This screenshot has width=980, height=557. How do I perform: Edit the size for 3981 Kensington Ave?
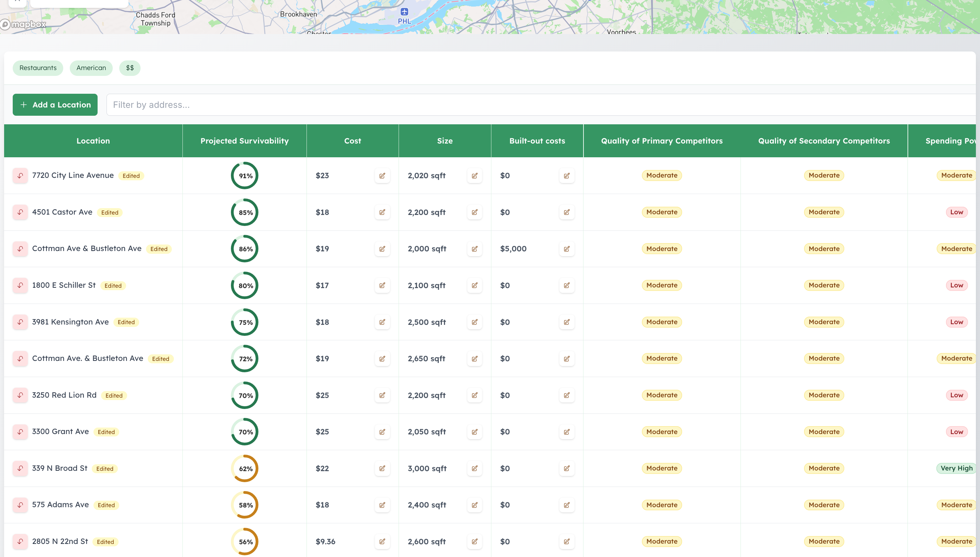475,322
